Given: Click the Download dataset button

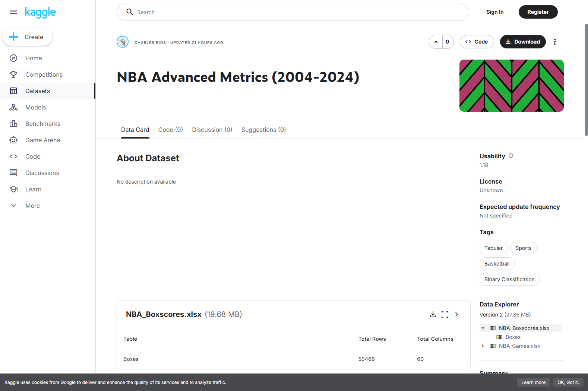Looking at the screenshot, I should pos(523,42).
